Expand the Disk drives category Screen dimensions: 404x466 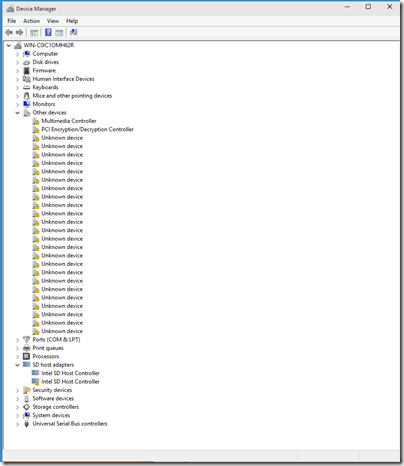[x=18, y=62]
